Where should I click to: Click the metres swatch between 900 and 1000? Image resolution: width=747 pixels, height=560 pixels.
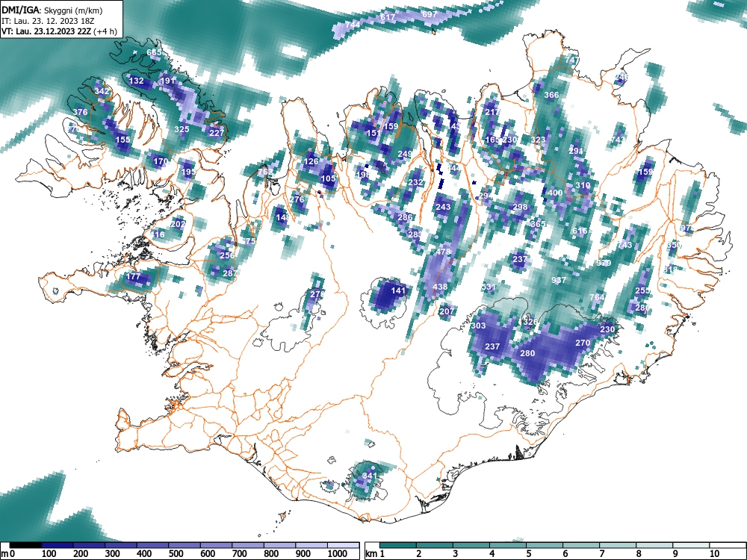[311, 545]
